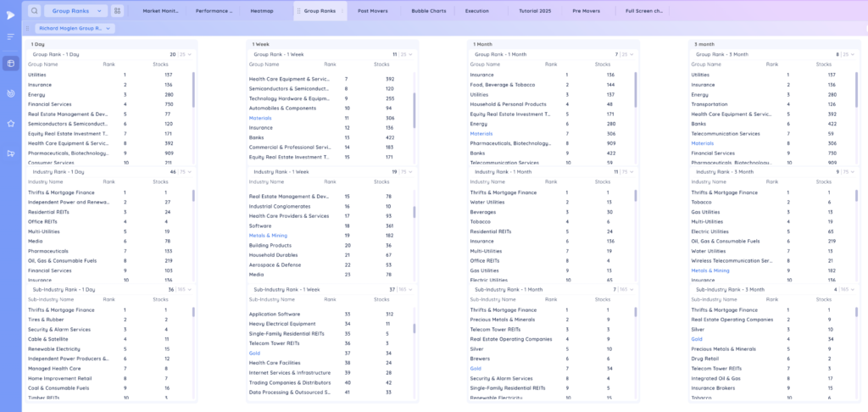This screenshot has height=412, width=868.
Task: Click the flag icon in sidebar
Action: 10,153
